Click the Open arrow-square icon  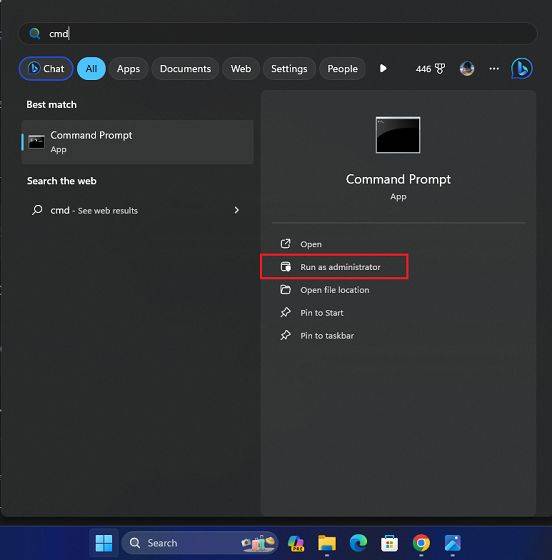coord(285,244)
